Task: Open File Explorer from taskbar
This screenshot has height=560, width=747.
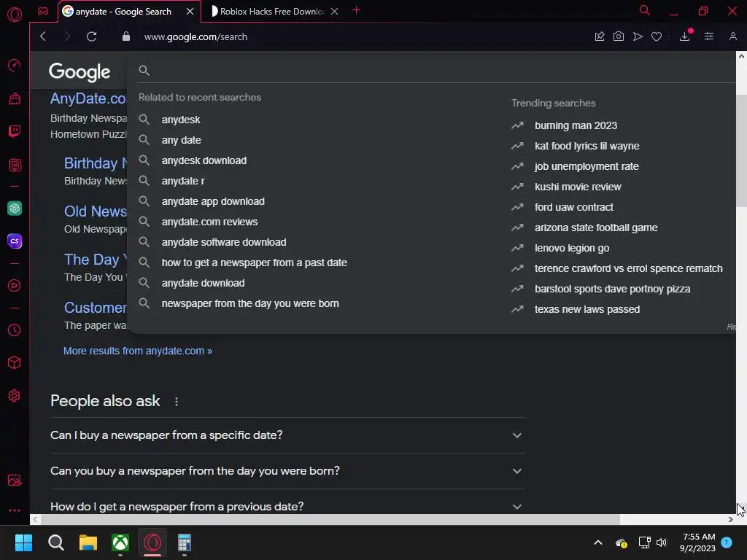Action: [x=88, y=542]
